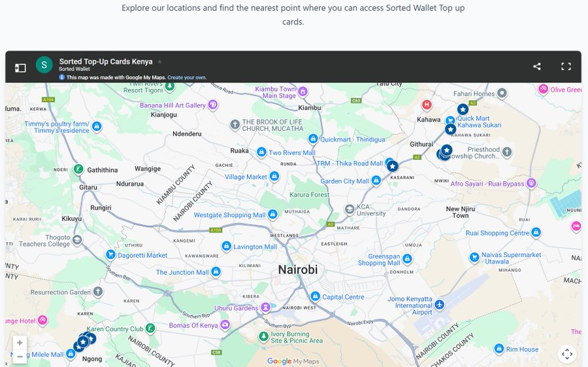Select the Milele Mall pin

(x=71, y=353)
